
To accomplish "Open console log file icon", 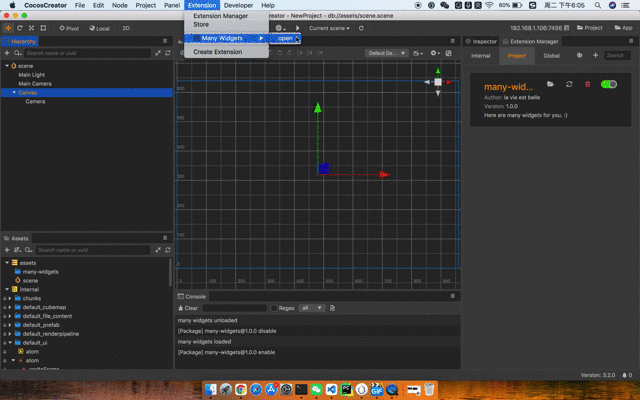I will pos(332,308).
